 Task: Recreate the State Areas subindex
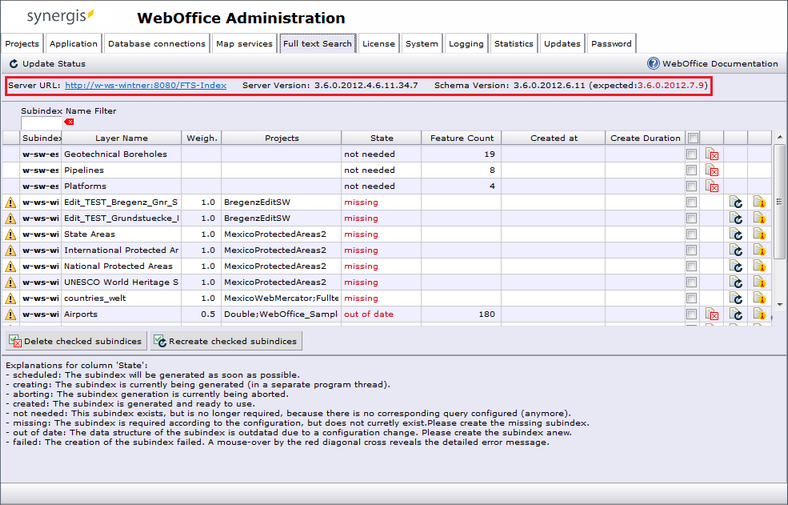[x=736, y=234]
